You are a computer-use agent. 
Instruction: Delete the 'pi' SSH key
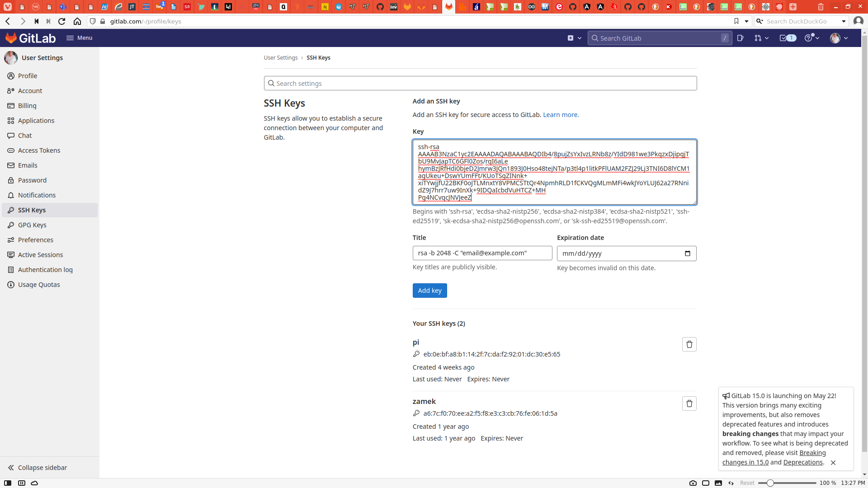[689, 344]
